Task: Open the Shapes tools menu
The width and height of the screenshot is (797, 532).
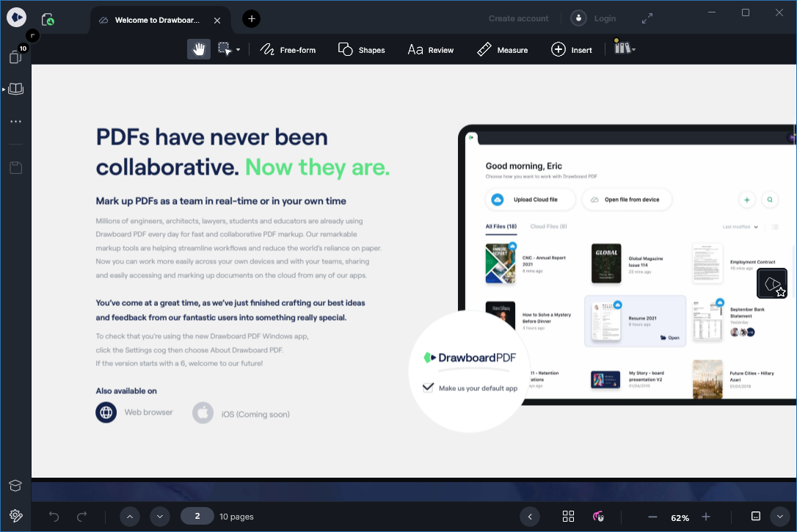Action: [x=361, y=50]
